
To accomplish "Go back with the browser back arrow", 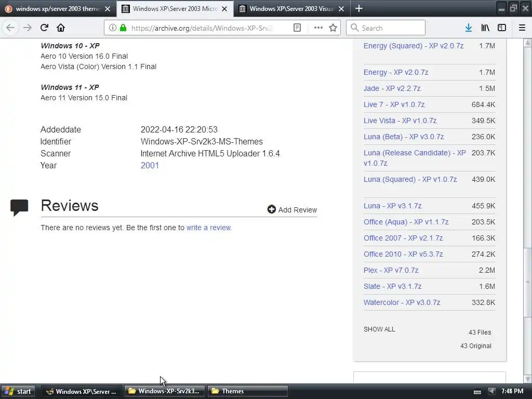I will click(x=10, y=28).
